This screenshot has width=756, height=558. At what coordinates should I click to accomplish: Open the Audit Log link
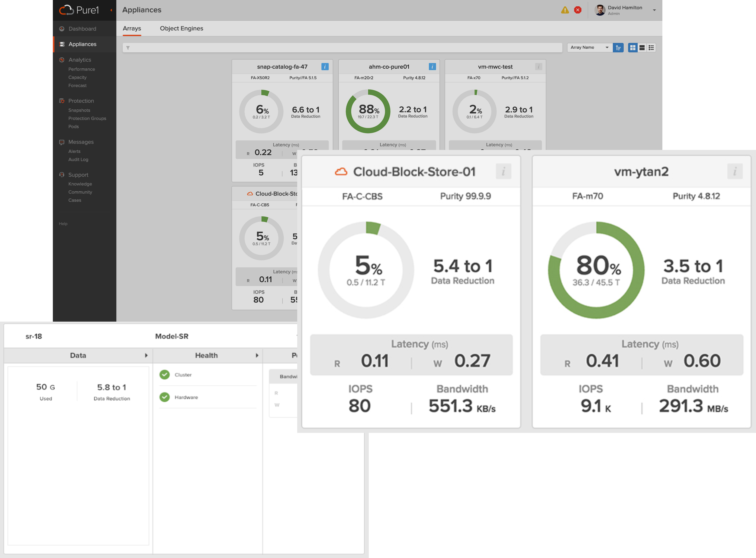tap(78, 159)
